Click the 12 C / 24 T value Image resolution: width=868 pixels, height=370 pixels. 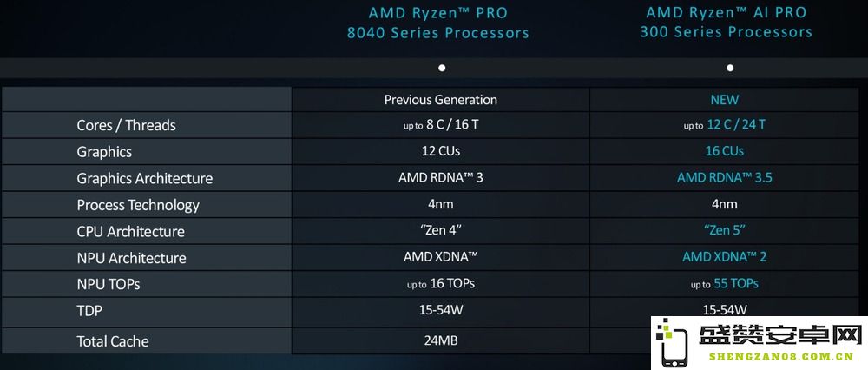pos(736,124)
